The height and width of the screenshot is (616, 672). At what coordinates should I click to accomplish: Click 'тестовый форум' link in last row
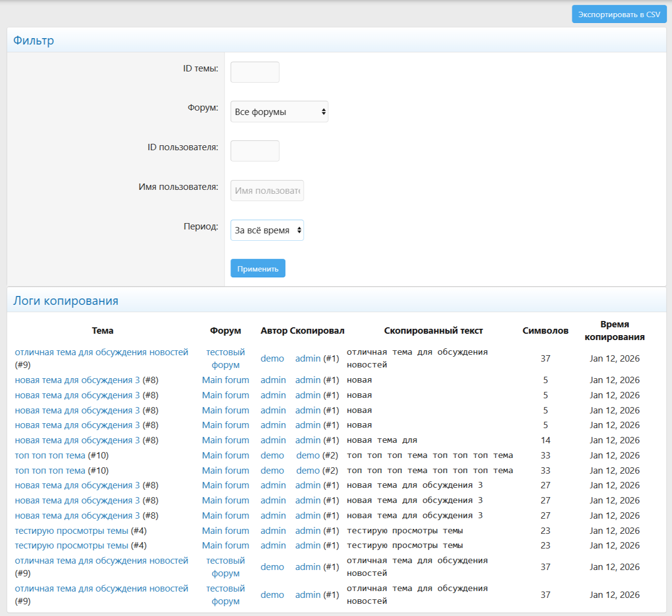tap(225, 594)
